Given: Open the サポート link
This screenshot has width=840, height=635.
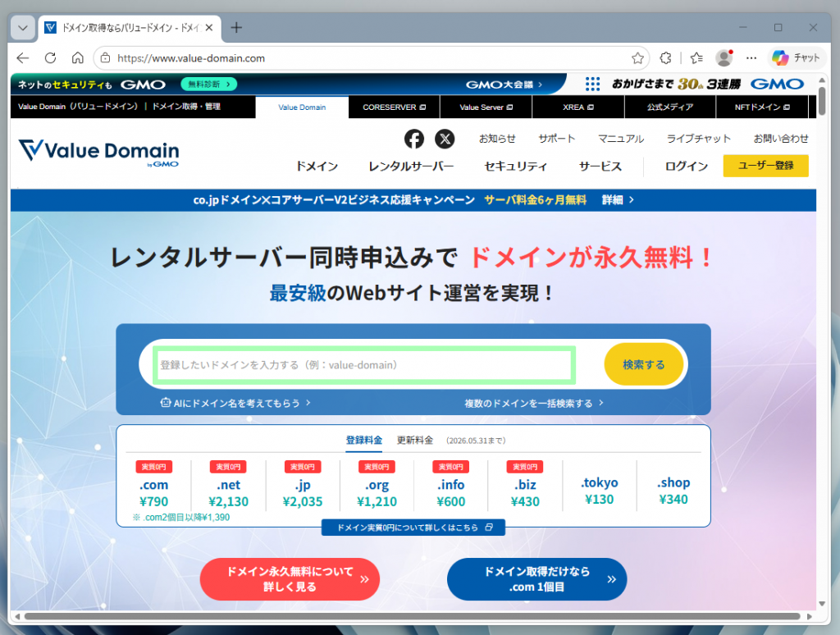Looking at the screenshot, I should [x=557, y=139].
